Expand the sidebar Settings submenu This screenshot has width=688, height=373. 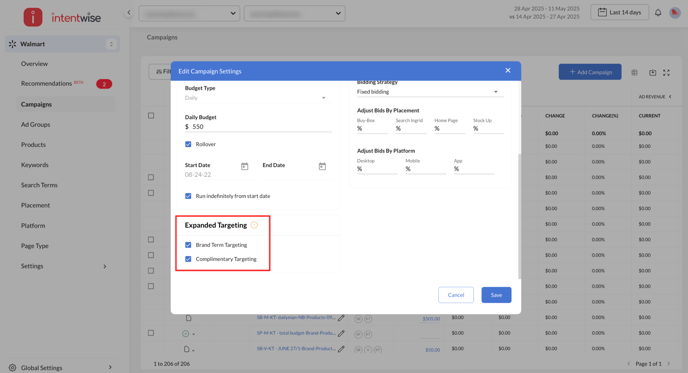click(104, 266)
